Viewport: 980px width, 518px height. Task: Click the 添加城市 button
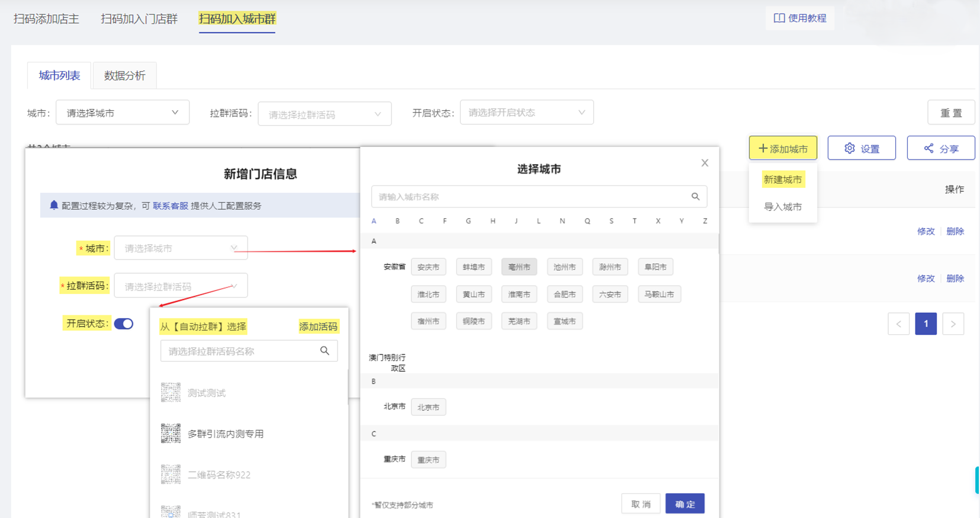tap(783, 148)
